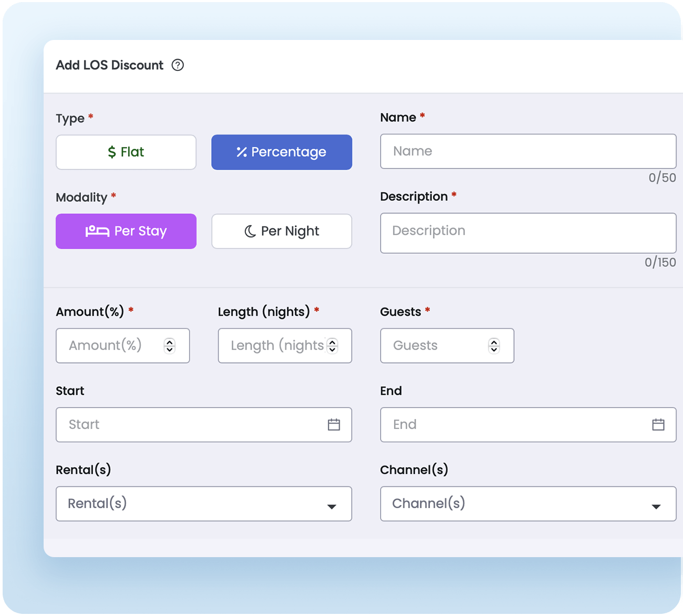Click the Rental(s) dropdown arrow
This screenshot has height=616, width=683.
coord(332,506)
